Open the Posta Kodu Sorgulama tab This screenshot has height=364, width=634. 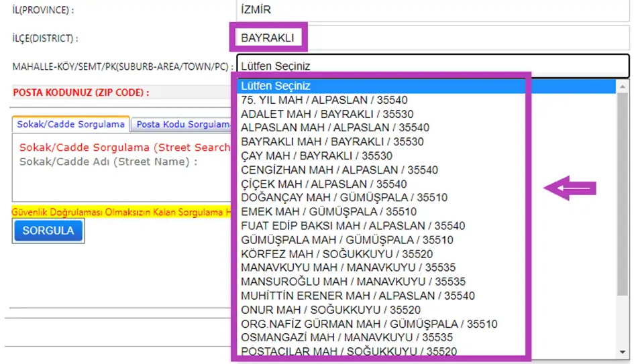(x=182, y=125)
